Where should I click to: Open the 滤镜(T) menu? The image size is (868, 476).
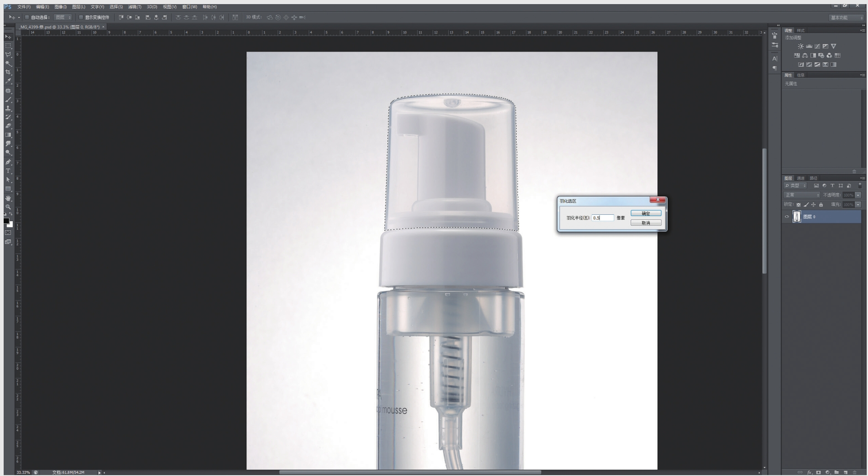(x=135, y=7)
